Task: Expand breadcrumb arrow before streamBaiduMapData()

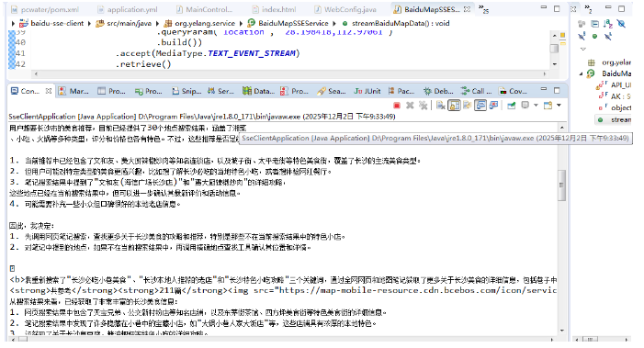Action: (x=334, y=23)
